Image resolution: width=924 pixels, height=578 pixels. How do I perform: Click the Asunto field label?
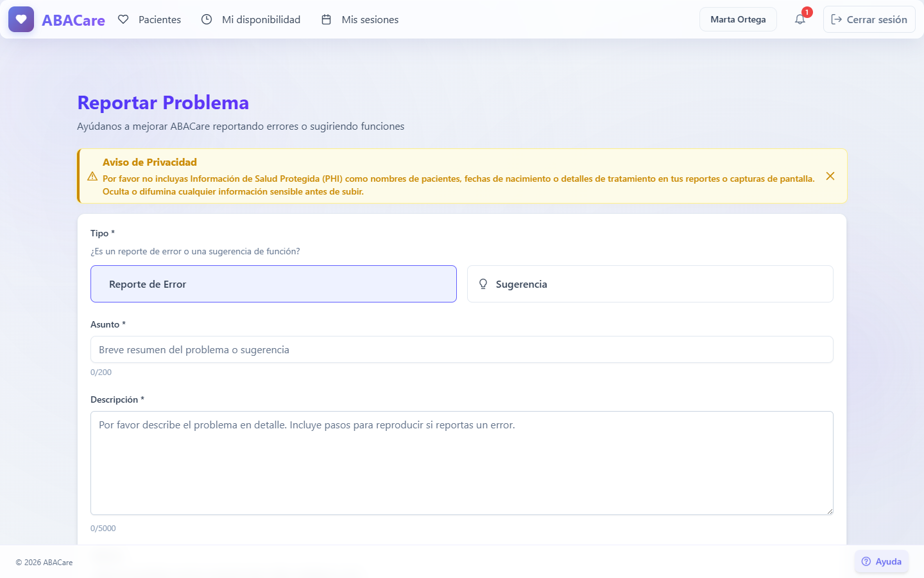point(108,324)
